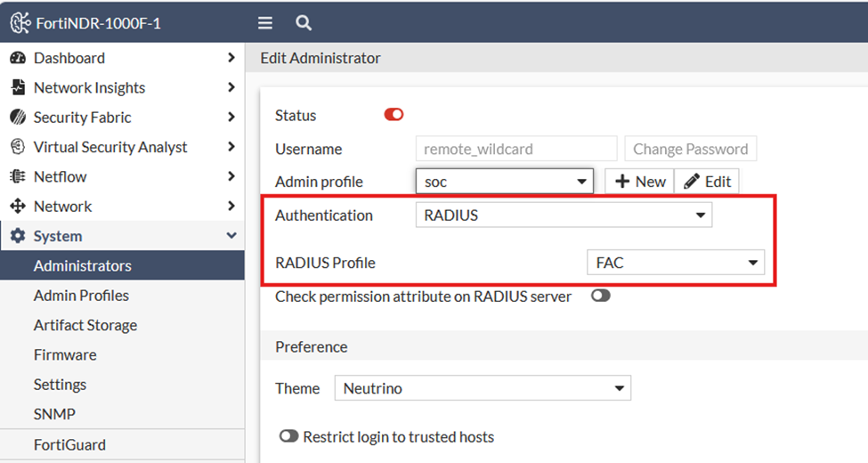
Task: Open the Settings page
Action: coord(122,385)
